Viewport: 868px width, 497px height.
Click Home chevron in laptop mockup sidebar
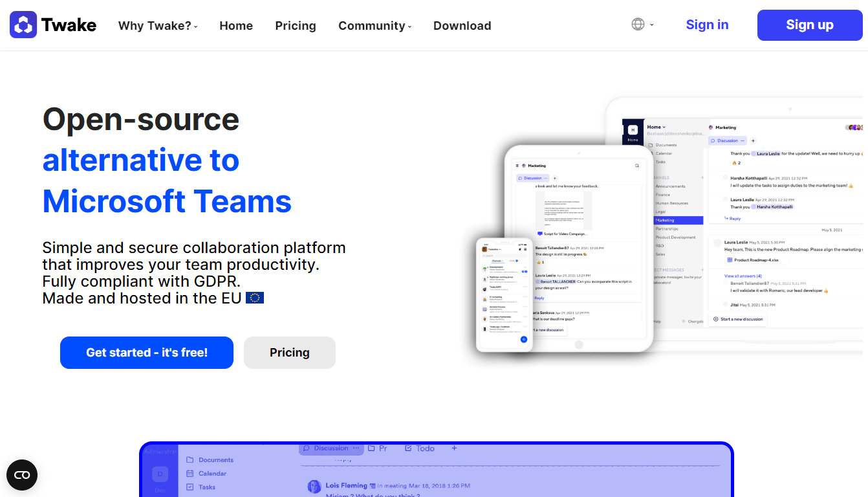pos(664,127)
